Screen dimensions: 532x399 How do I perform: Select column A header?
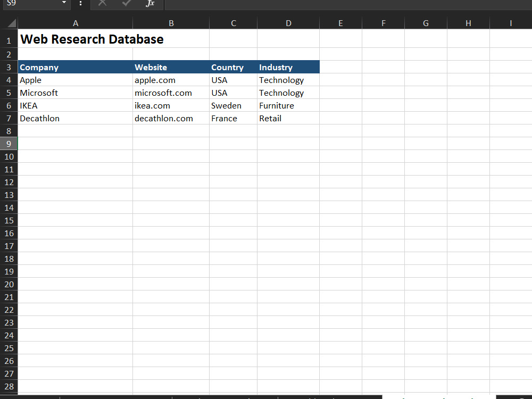76,23
